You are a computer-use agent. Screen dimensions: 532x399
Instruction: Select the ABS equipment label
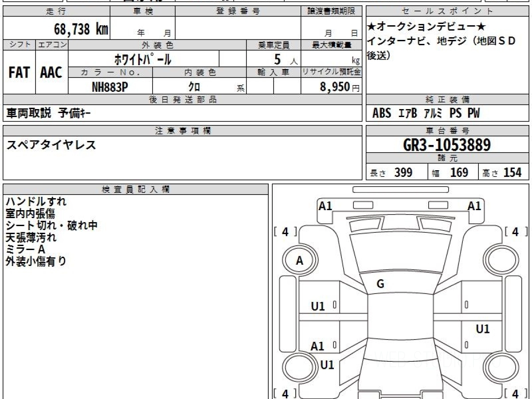pos(381,113)
